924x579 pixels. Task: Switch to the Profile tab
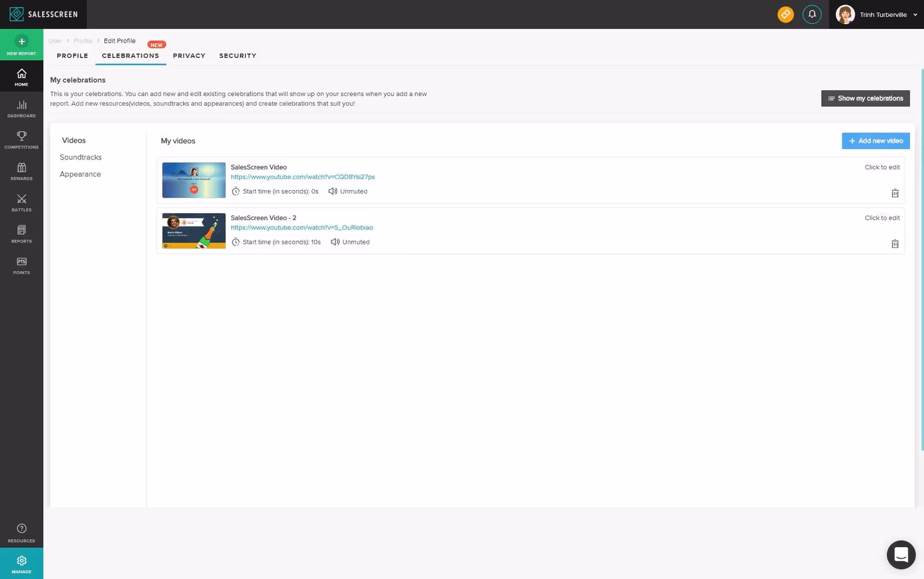72,56
